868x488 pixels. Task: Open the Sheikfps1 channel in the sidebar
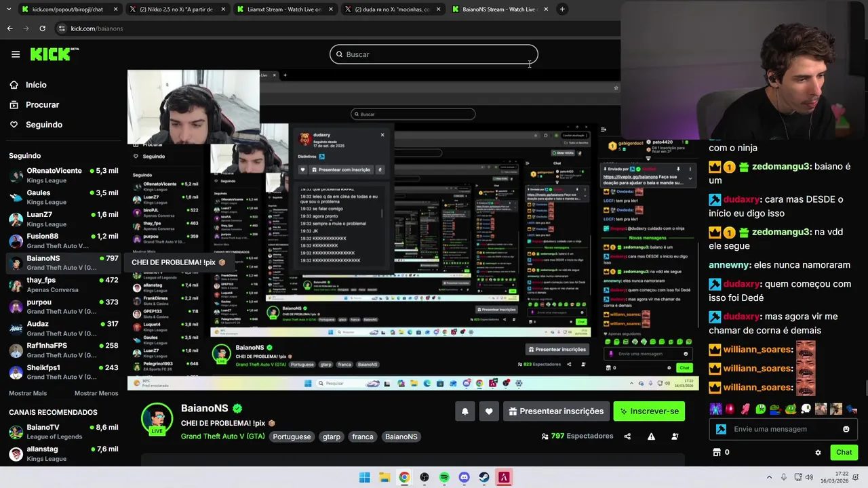coord(64,372)
